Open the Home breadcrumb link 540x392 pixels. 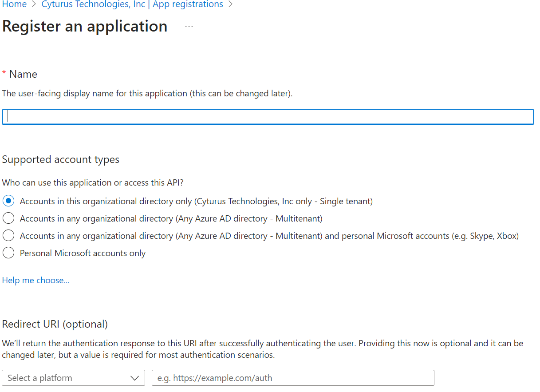click(x=14, y=4)
